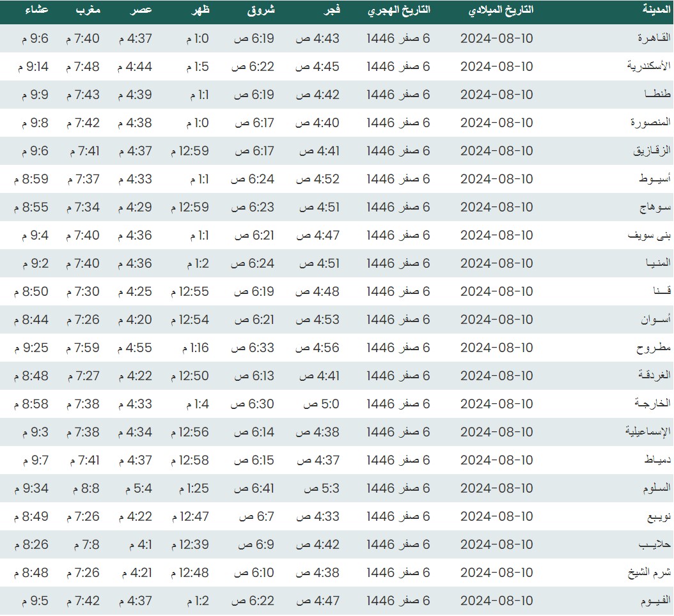This screenshot has width=674, height=616.
Task: Click the شرم الشيخ city name cell
Action: 647,573
